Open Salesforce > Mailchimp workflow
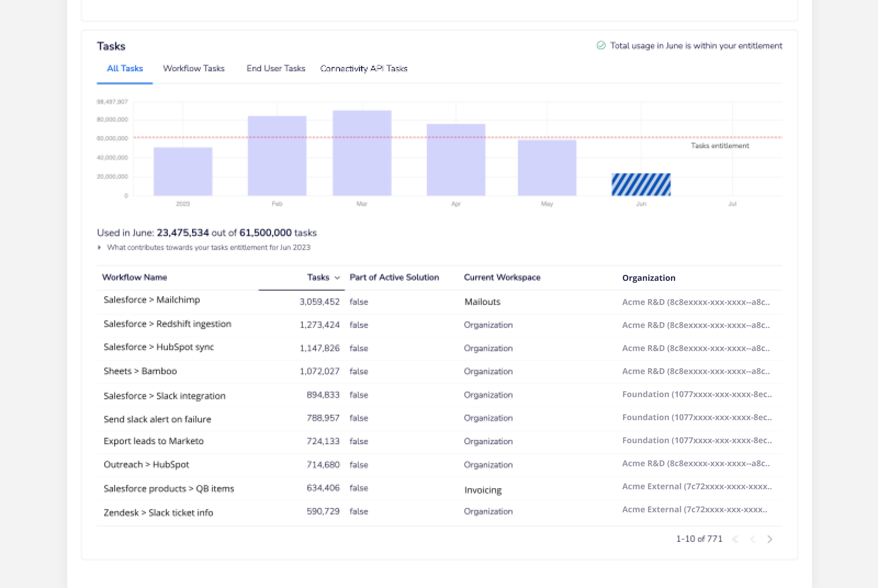Screen dimensions: 878x588 [151, 300]
